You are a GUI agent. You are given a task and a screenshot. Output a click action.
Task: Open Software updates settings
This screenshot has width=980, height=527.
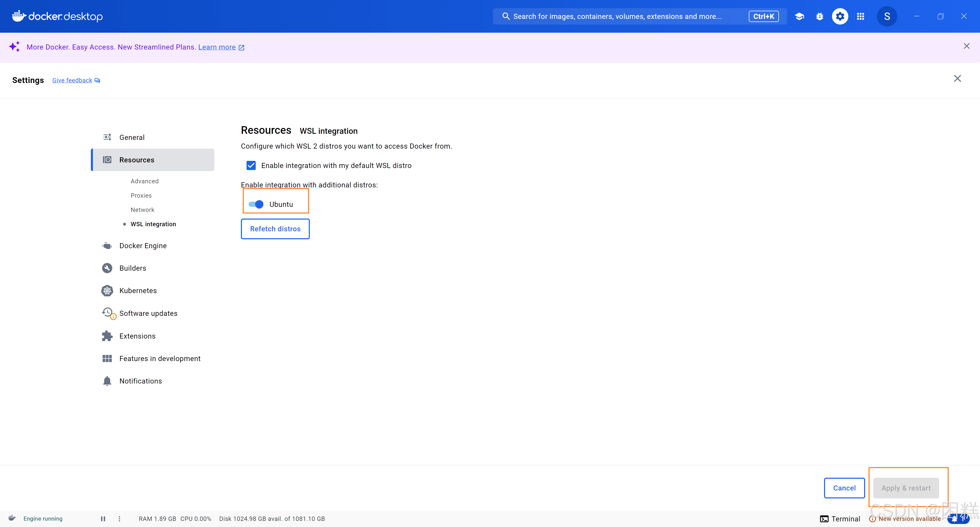tap(153, 313)
